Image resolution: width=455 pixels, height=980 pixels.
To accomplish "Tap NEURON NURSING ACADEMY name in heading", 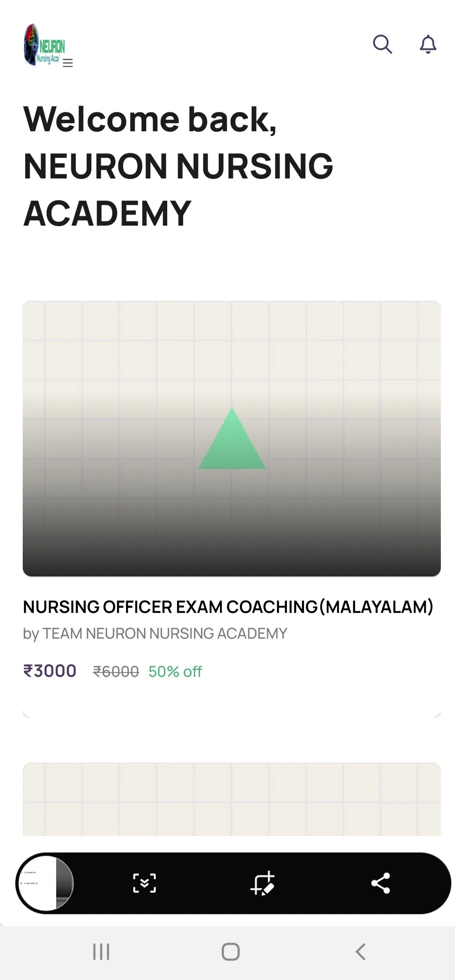I will click(x=178, y=190).
